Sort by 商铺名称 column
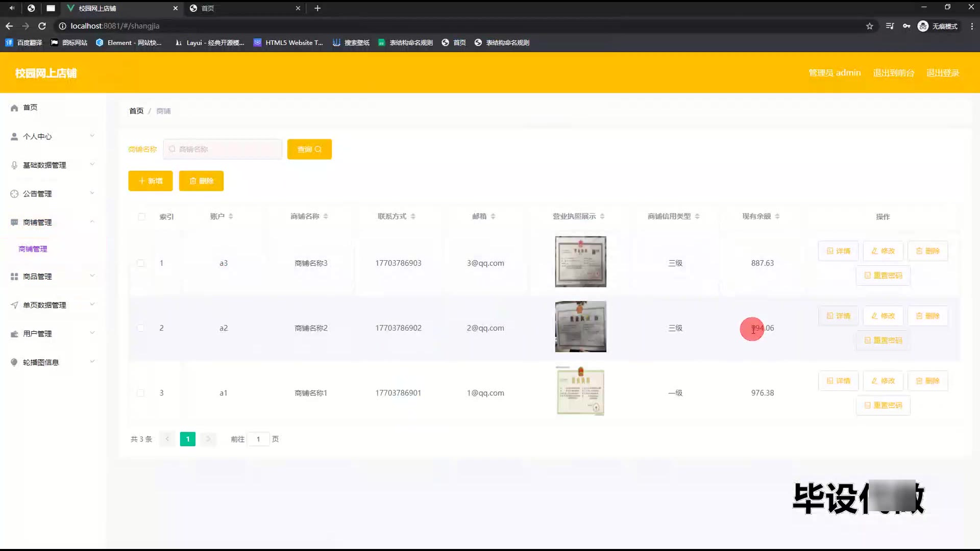The height and width of the screenshot is (551, 980). click(x=326, y=216)
